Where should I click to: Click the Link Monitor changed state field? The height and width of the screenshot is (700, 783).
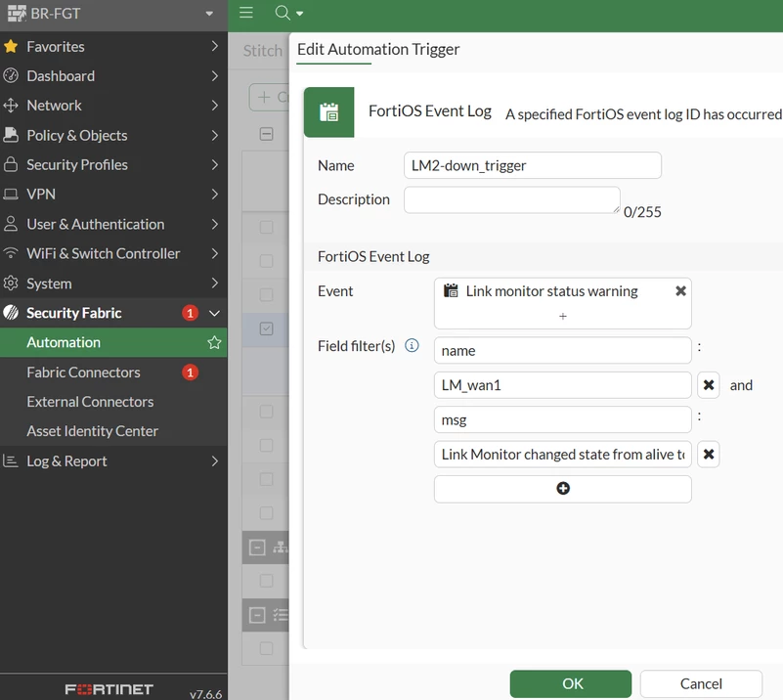click(x=563, y=455)
